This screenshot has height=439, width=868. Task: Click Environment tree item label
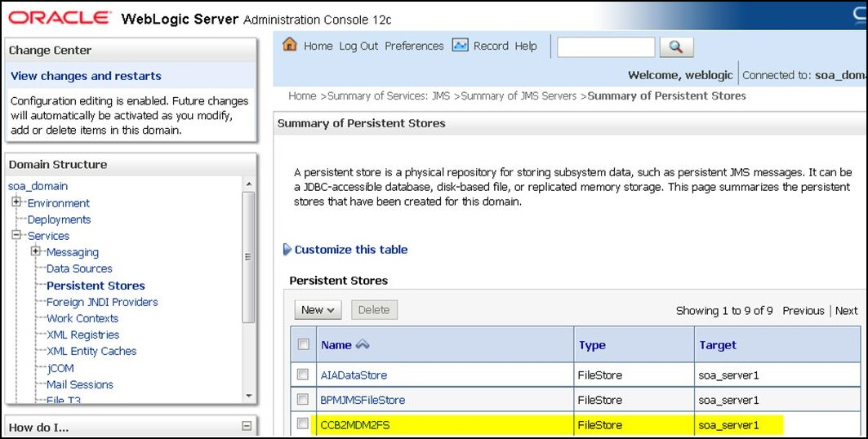coord(59,203)
